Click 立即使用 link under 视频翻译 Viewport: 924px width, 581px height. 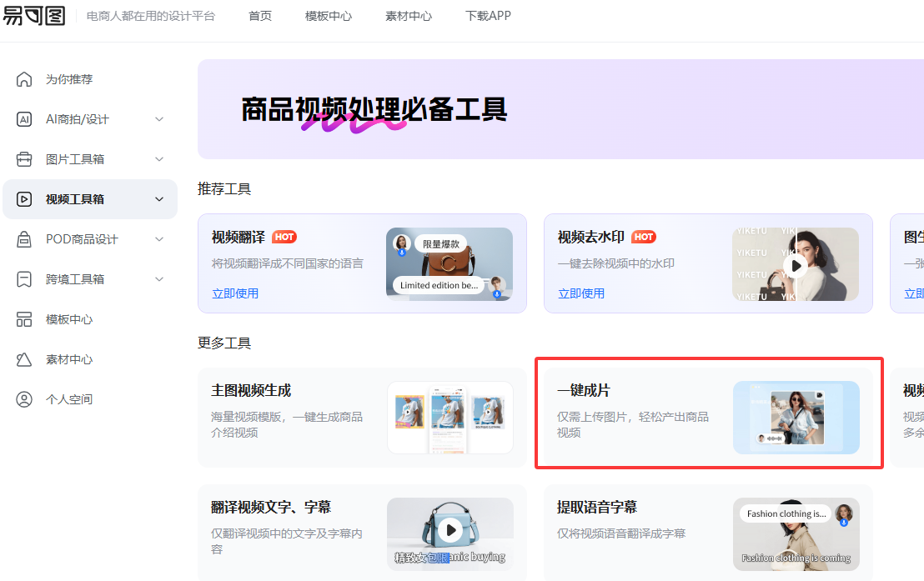(x=235, y=293)
